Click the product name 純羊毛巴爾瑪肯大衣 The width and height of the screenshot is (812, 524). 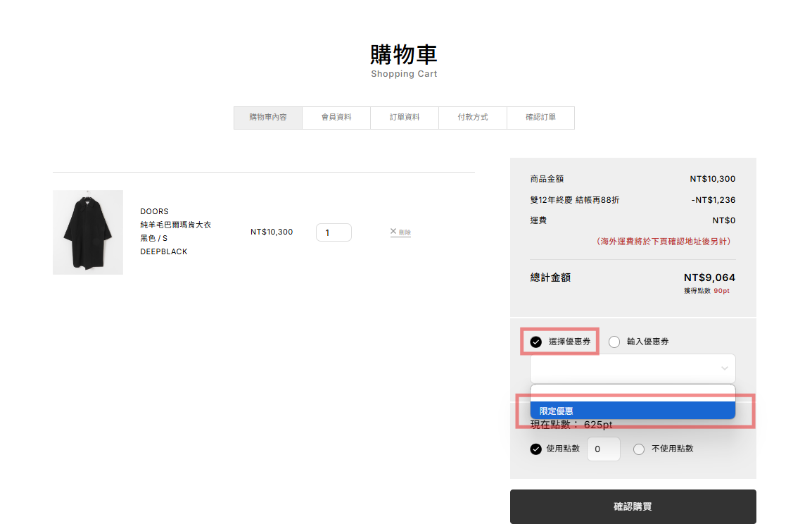coord(175,225)
